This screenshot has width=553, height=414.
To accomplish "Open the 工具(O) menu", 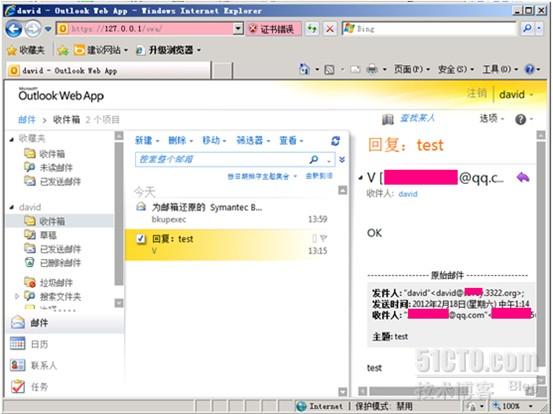I will (500, 69).
